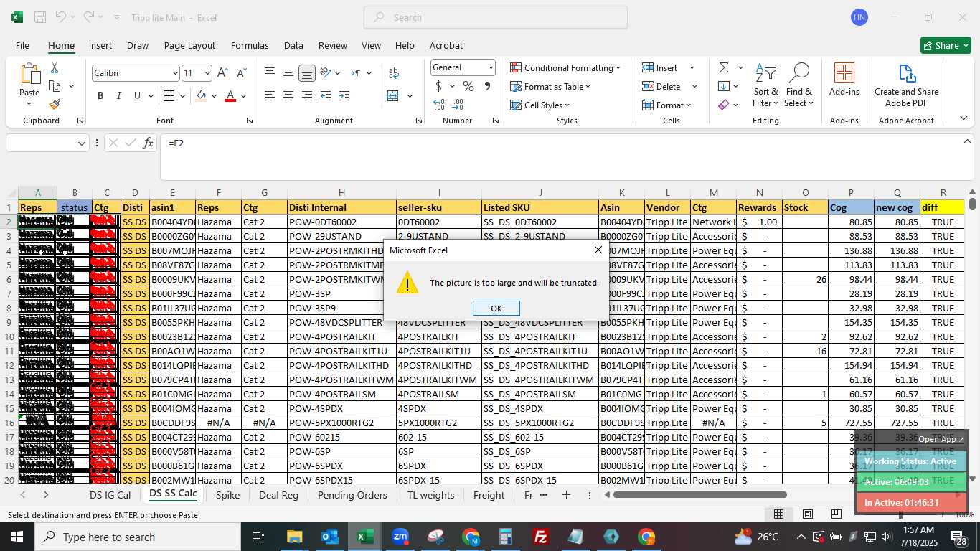Click Accounting Number Format dollar icon

click(x=438, y=86)
